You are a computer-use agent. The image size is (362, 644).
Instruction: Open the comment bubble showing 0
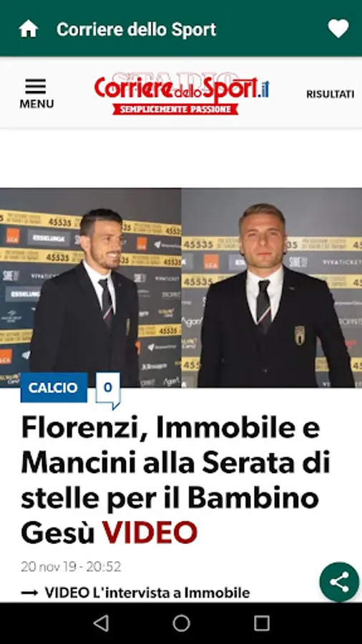pyautogui.click(x=108, y=389)
